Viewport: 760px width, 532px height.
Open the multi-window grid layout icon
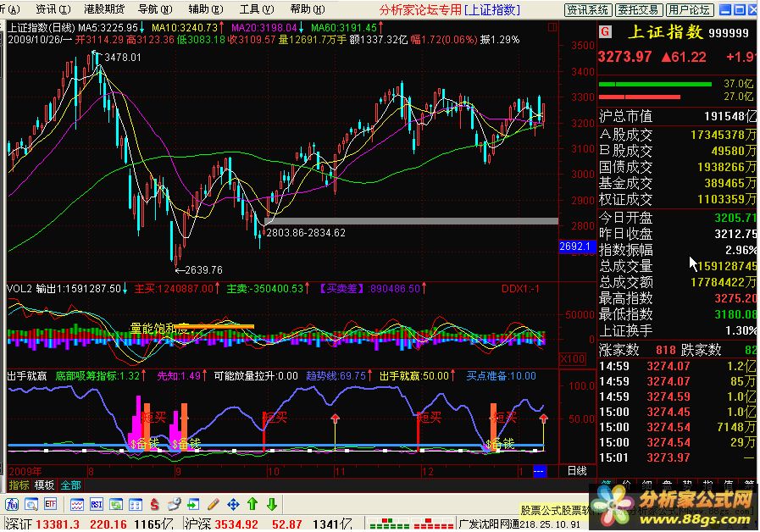[x=136, y=505]
